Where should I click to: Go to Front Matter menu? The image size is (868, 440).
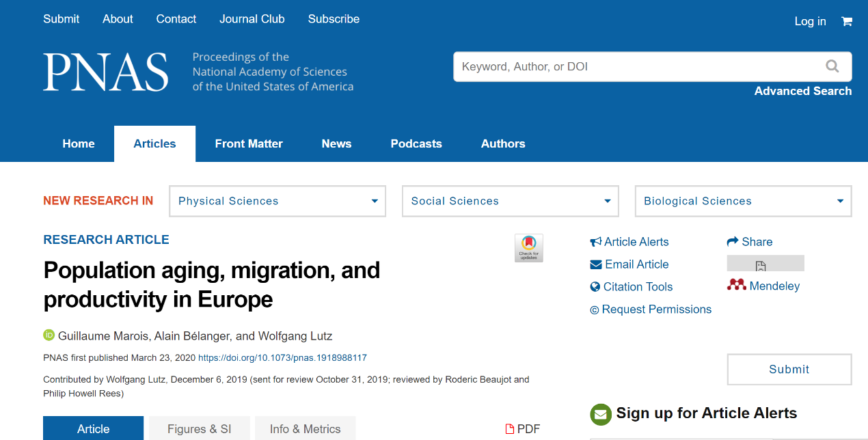(x=249, y=143)
